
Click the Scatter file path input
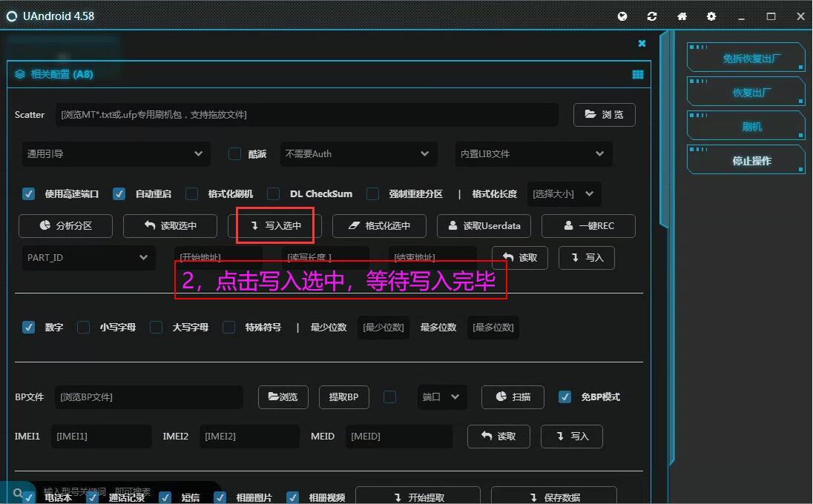pos(307,114)
